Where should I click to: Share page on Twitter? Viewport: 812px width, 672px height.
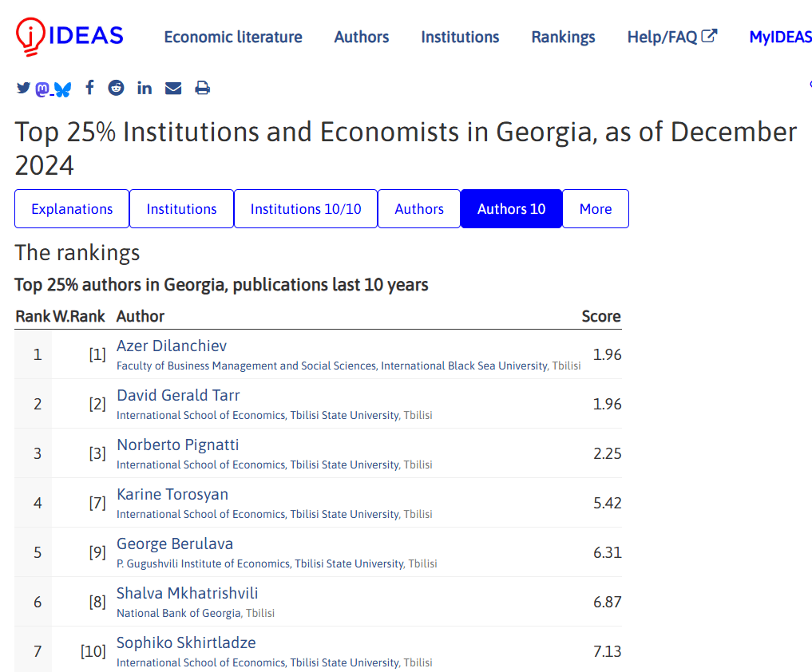click(23, 88)
